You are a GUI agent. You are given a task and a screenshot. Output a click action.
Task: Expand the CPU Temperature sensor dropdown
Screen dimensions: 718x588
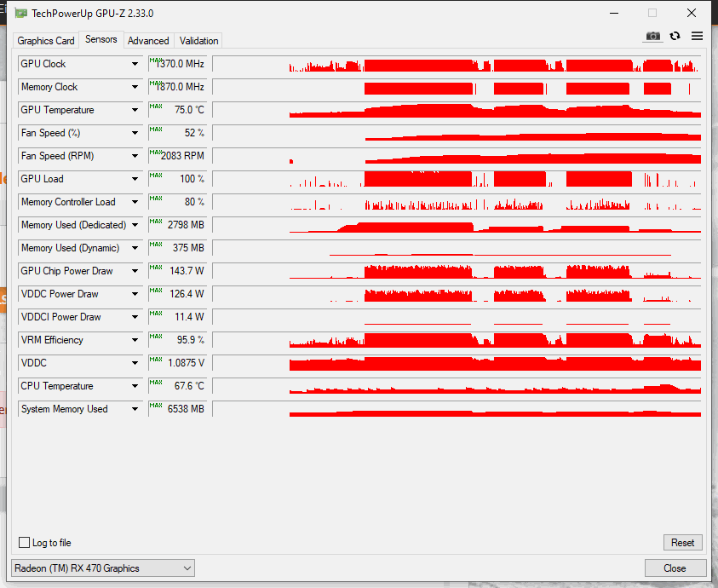tap(135, 386)
